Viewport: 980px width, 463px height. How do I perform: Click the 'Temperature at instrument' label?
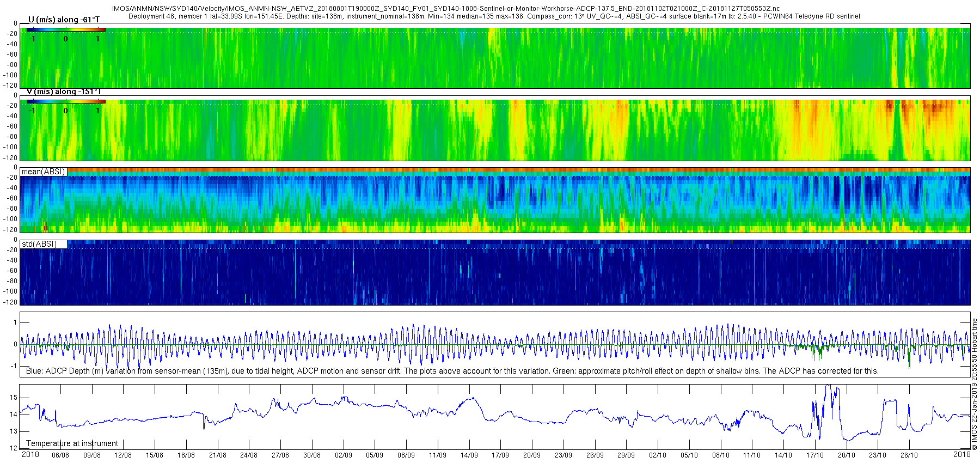pyautogui.click(x=72, y=443)
